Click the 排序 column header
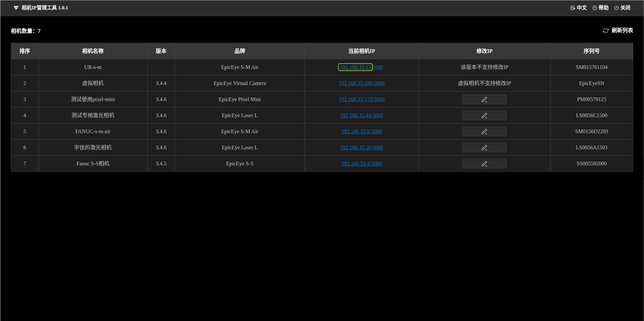Screen dimensions: 644x321 pos(24,51)
